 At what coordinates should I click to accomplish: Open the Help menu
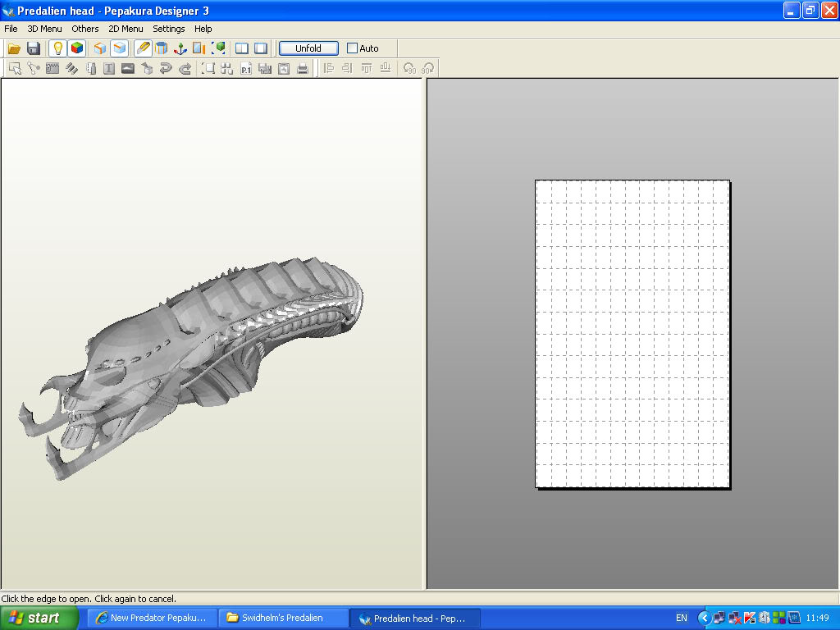pos(203,29)
